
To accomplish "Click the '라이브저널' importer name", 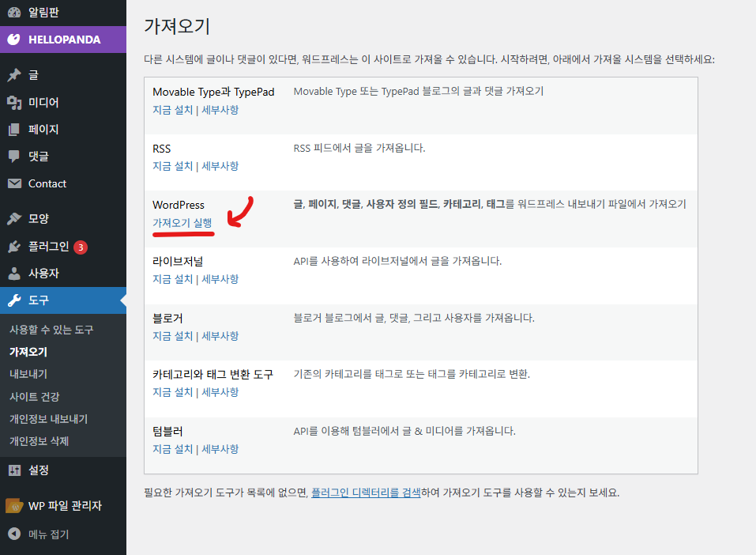I will click(178, 261).
